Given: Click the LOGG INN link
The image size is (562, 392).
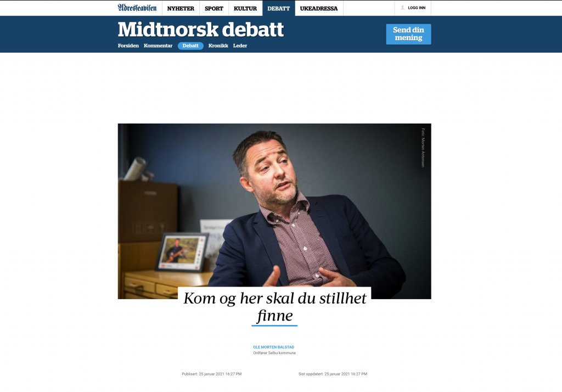Looking at the screenshot, I should coord(417,8).
